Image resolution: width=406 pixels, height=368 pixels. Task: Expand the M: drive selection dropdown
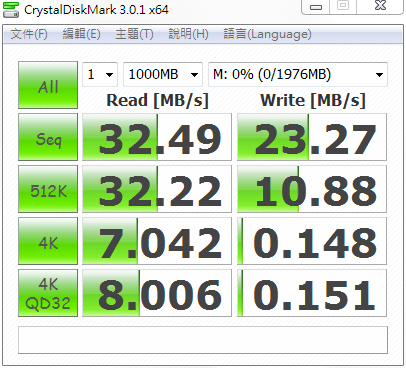298,74
